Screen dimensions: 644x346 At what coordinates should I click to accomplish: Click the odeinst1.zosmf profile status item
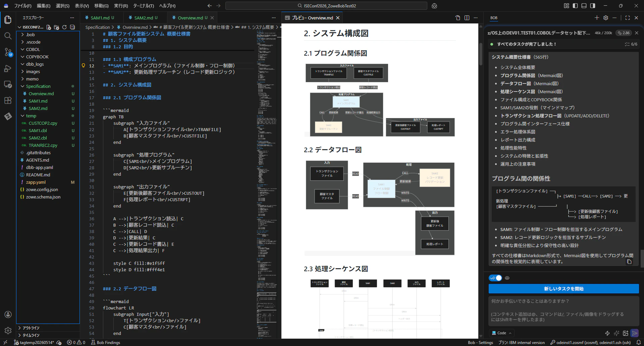click(x=591, y=342)
